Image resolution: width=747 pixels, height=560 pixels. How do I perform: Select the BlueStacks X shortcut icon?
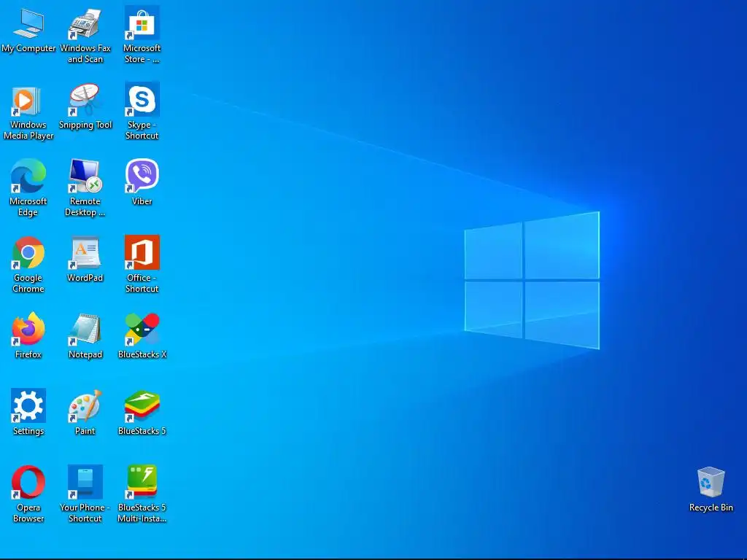[142, 329]
